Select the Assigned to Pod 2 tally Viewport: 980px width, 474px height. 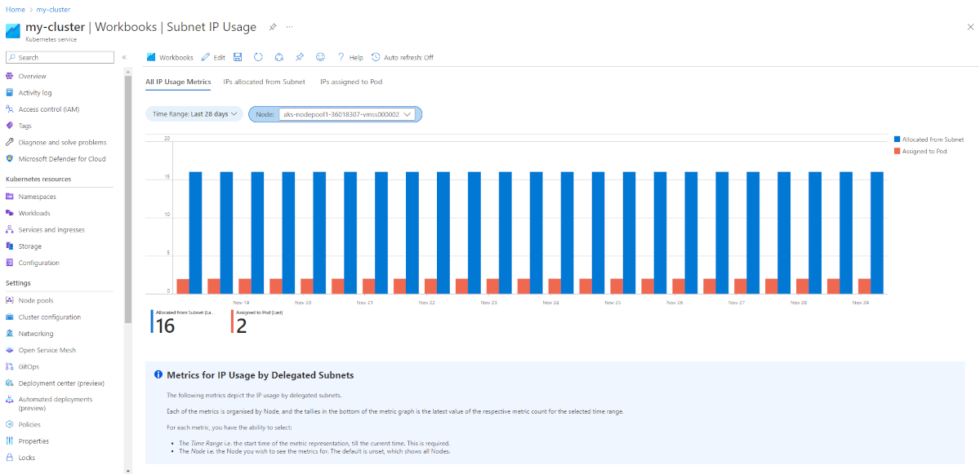(x=256, y=321)
